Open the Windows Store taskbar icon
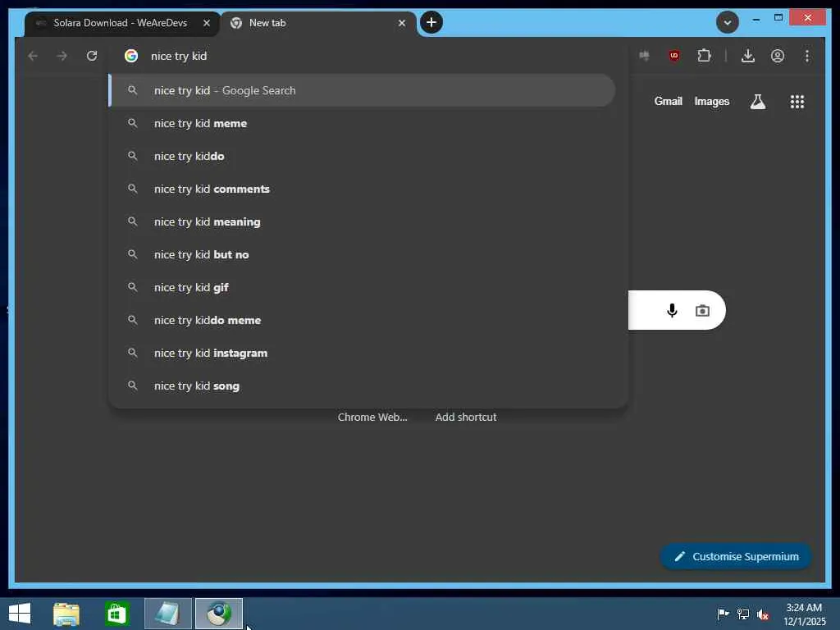The image size is (840, 630). click(x=116, y=614)
